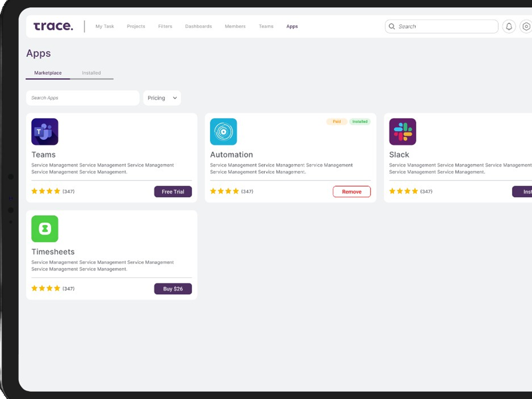
Task: Click the star rating on Slack card
Action: point(404,191)
